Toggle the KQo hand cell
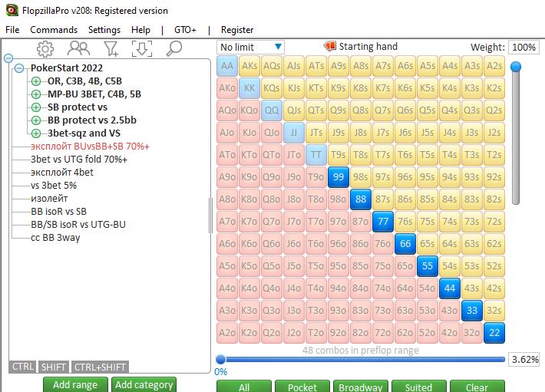The height and width of the screenshot is (392, 545). (x=249, y=110)
